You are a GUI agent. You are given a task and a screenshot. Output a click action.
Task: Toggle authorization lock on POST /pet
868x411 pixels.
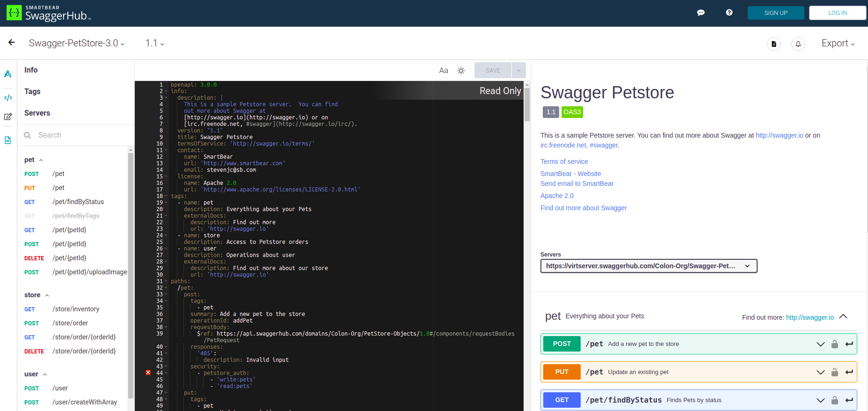(834, 344)
